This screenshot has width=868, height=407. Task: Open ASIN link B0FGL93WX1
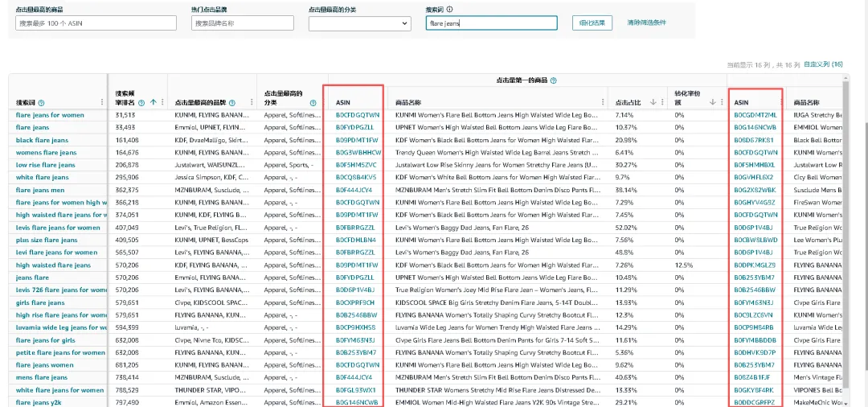pos(356,390)
